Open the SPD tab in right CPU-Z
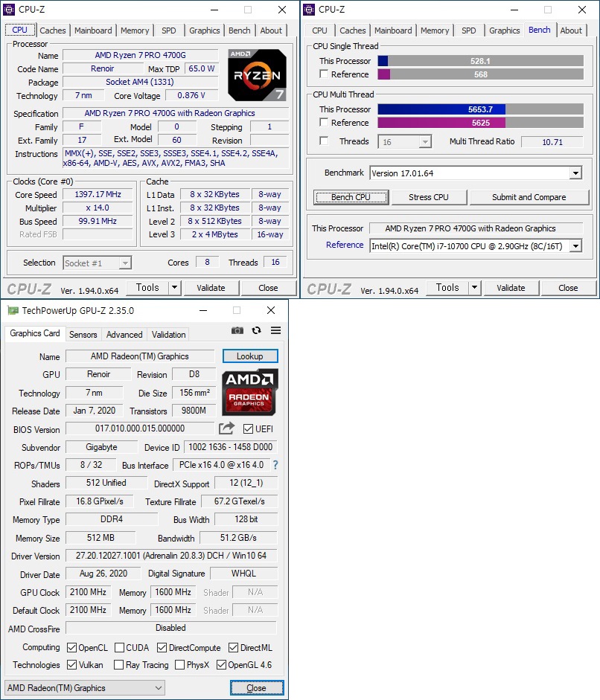The width and height of the screenshot is (600, 700). pos(469,30)
